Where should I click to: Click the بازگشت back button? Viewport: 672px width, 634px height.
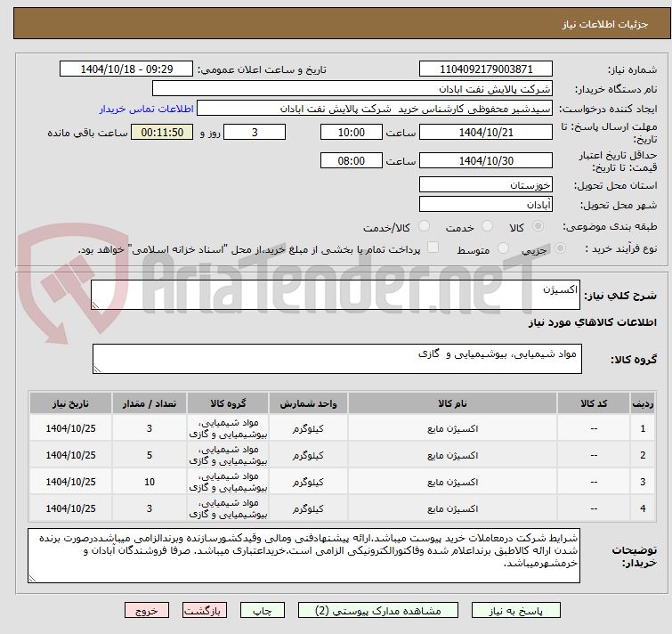point(205,611)
